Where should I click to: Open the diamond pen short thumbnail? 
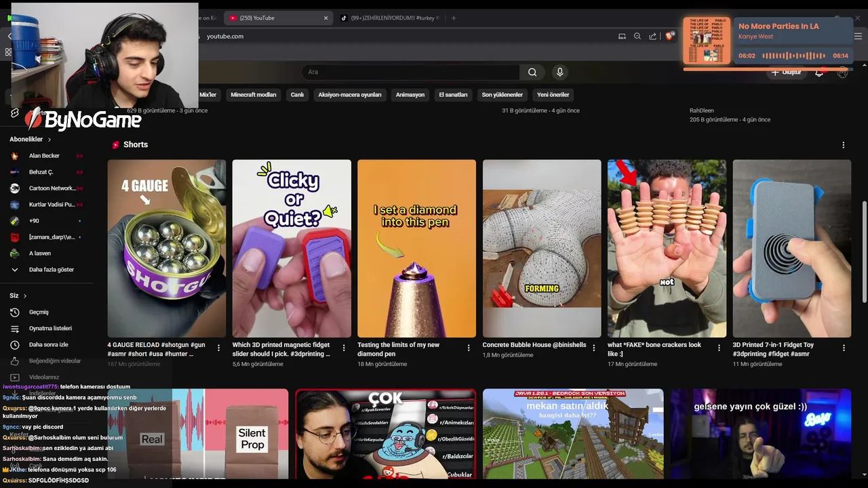tap(416, 249)
